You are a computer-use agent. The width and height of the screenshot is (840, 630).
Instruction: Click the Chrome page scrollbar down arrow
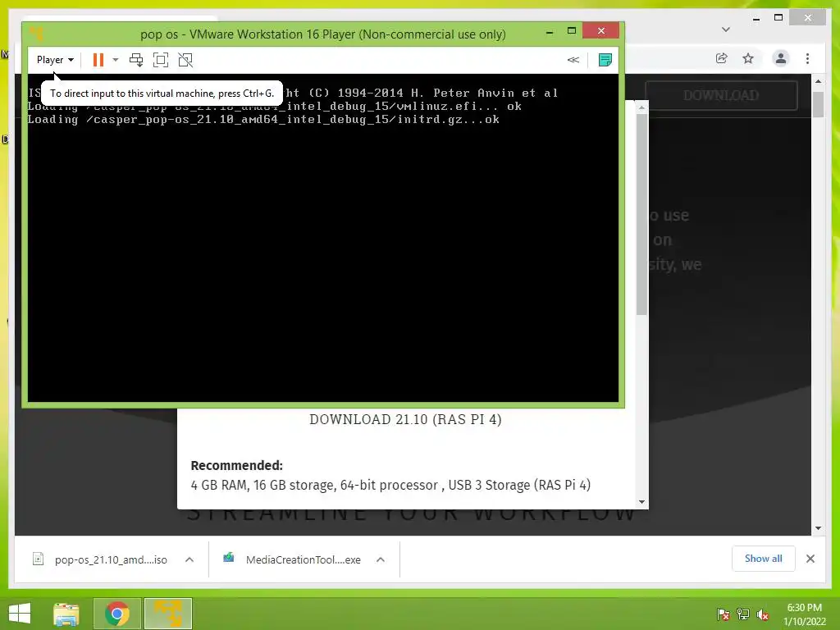818,528
